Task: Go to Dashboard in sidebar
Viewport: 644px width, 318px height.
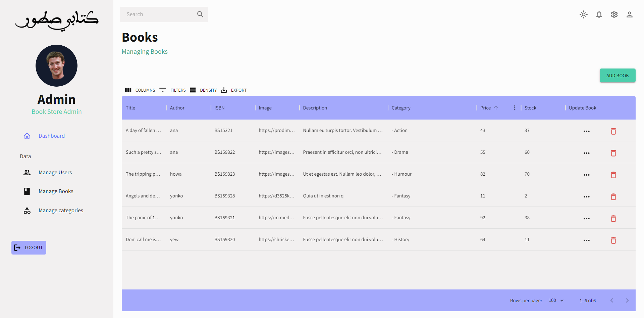Action: coord(52,136)
